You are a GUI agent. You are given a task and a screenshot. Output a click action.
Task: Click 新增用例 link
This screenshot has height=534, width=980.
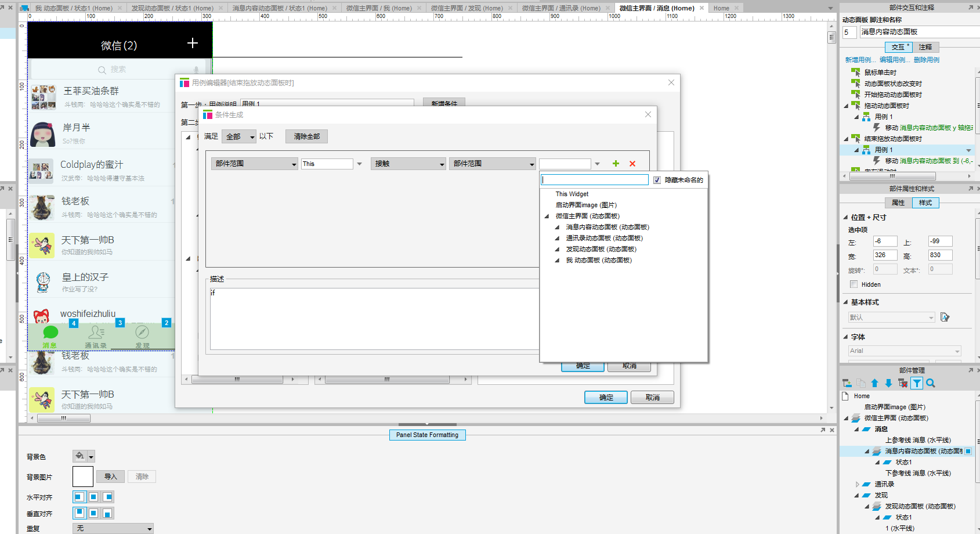(x=860, y=60)
